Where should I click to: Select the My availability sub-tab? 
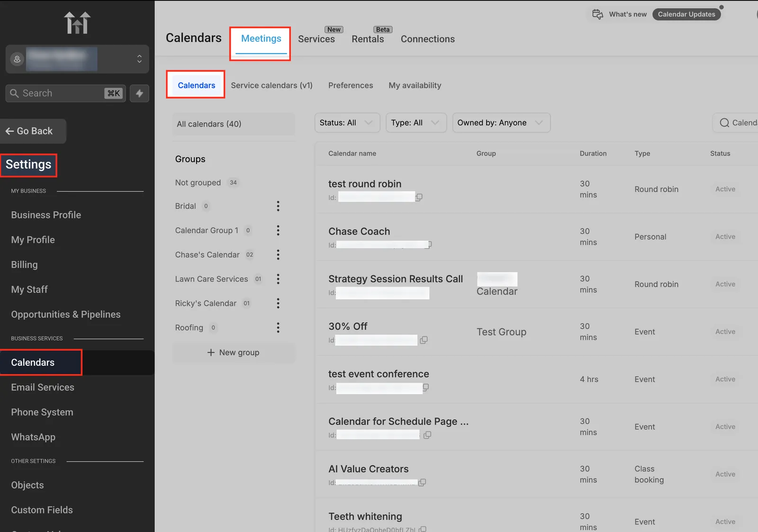click(415, 85)
